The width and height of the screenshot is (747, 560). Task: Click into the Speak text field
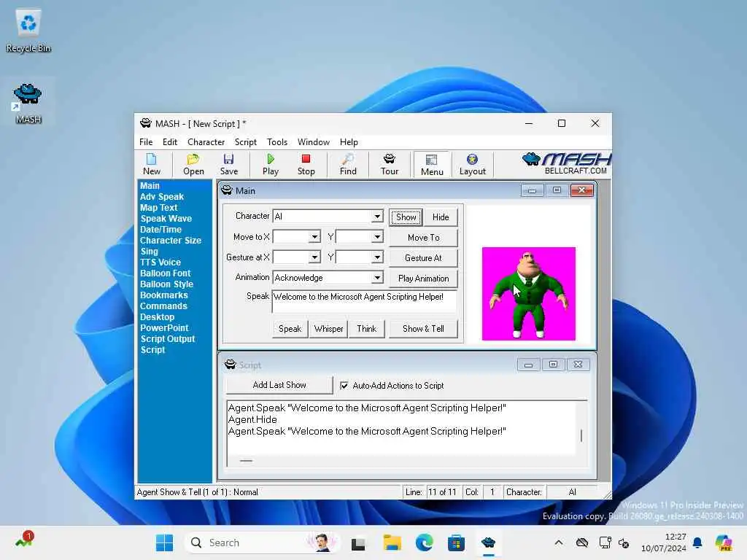(365, 301)
